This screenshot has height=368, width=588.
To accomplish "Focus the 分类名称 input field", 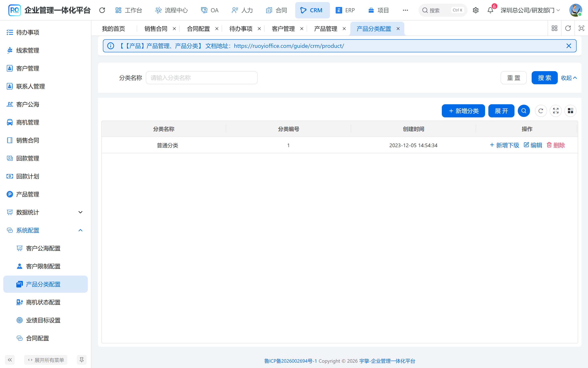I will coord(202,78).
